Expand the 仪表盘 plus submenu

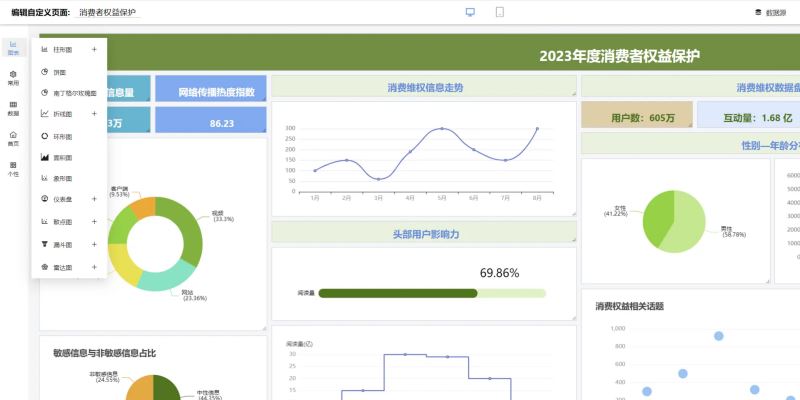(94, 199)
